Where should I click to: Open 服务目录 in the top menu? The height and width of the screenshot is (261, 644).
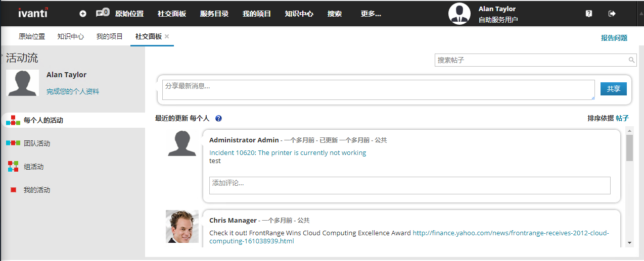(x=214, y=14)
